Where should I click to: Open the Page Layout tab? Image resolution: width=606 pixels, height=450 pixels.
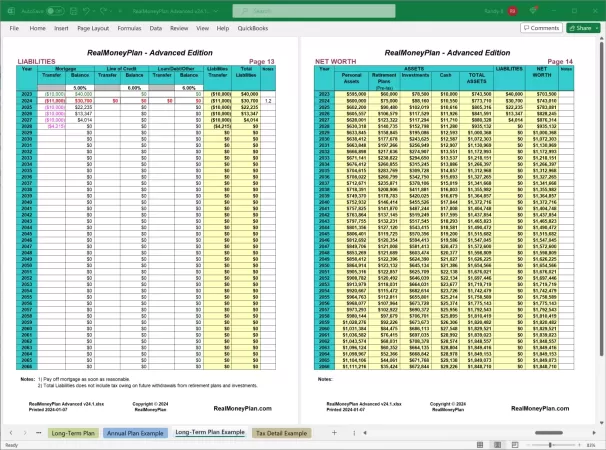click(92, 28)
